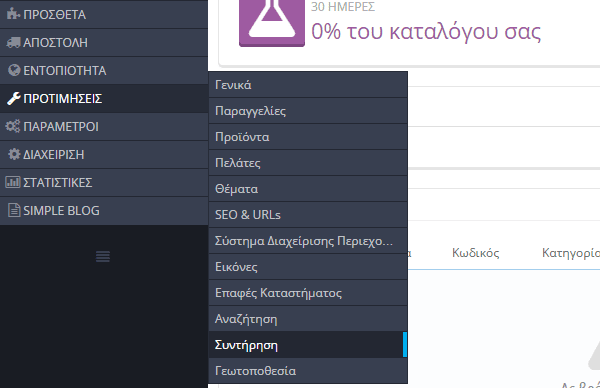Click the puzzle icon beside ΠΡΟΣΘΕΤΑ
Image resolution: width=600 pixels, height=388 pixels.
tap(13, 14)
